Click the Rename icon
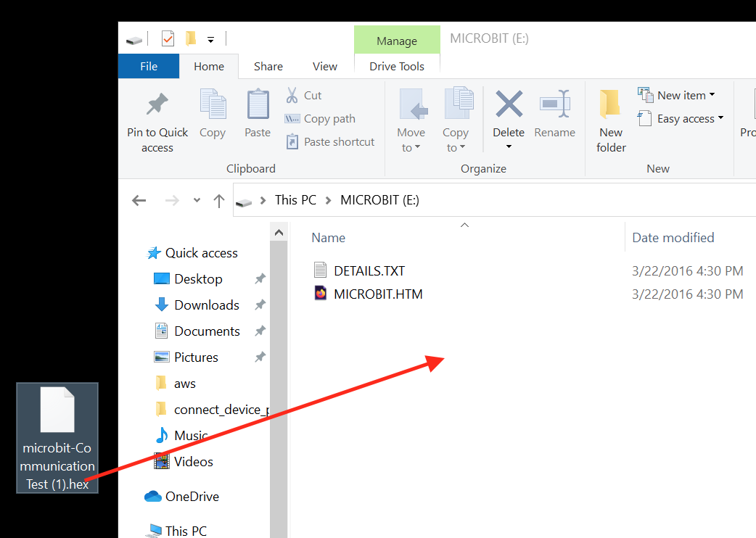The width and height of the screenshot is (756, 538). (555, 104)
